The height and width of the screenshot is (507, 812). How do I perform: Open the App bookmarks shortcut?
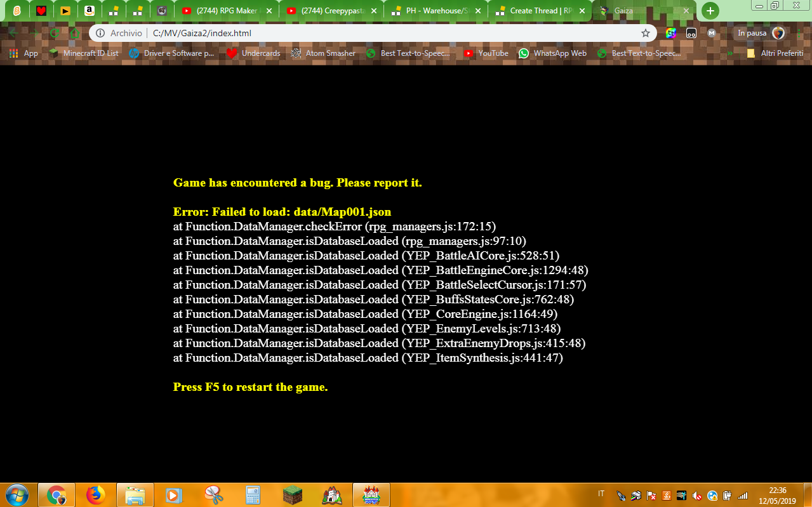click(x=23, y=53)
